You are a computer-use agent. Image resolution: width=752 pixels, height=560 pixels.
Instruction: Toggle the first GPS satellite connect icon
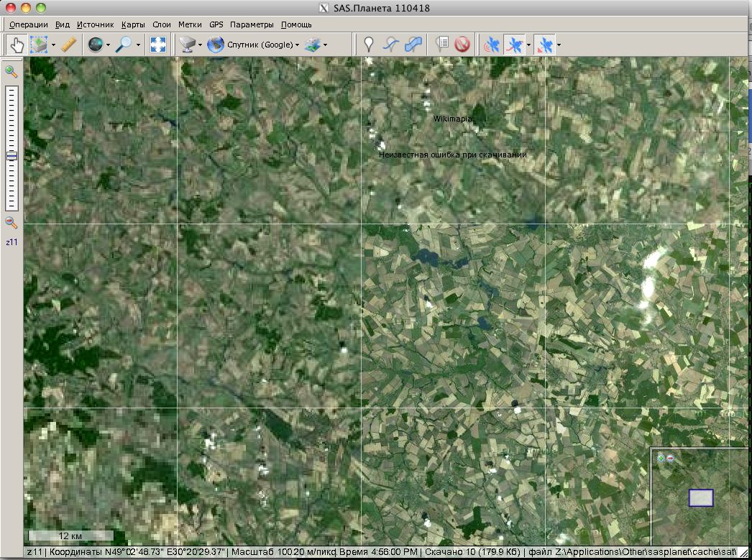click(x=492, y=45)
